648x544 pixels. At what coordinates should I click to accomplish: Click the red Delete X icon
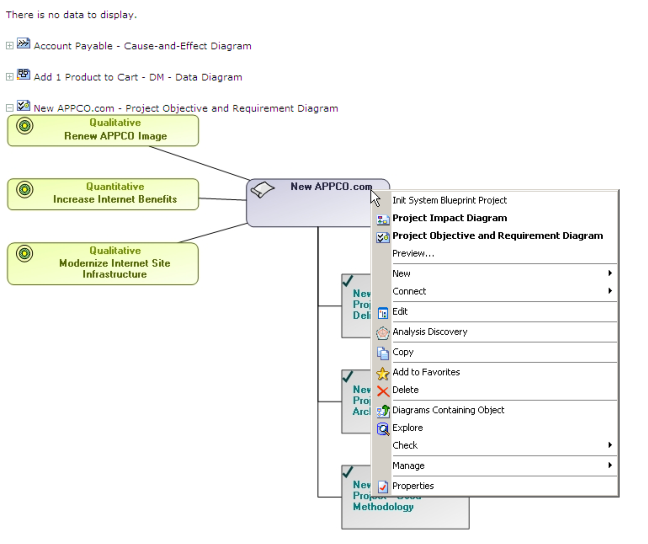382,390
